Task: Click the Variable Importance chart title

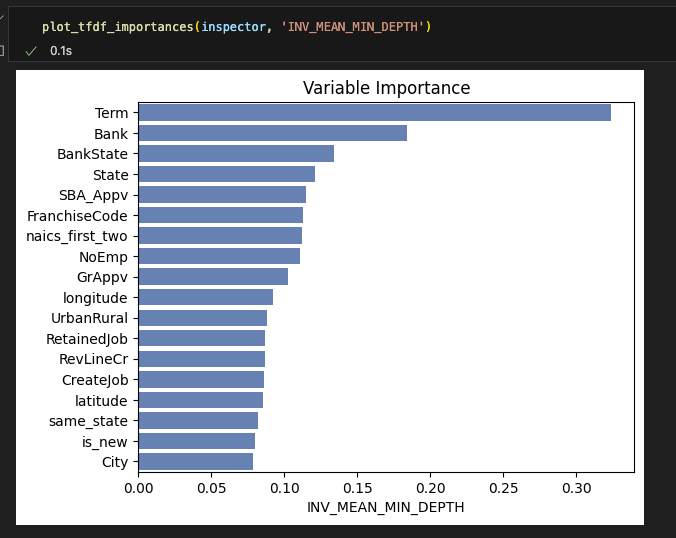Action: click(386, 88)
